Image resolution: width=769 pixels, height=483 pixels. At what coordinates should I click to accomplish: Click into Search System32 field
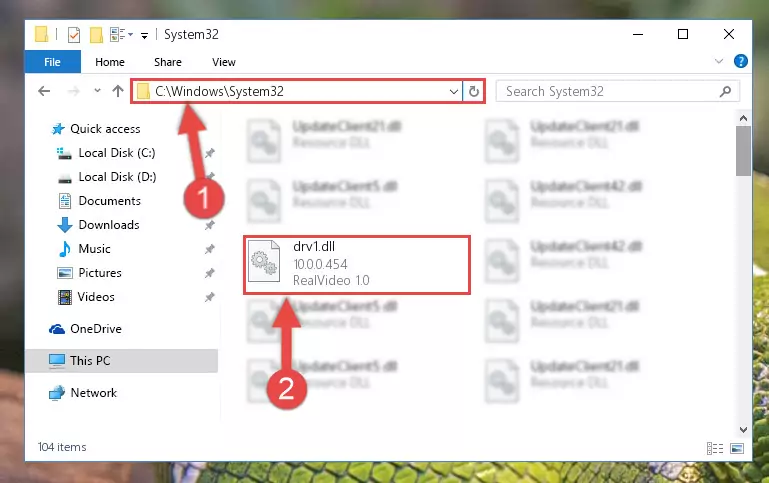coord(611,91)
